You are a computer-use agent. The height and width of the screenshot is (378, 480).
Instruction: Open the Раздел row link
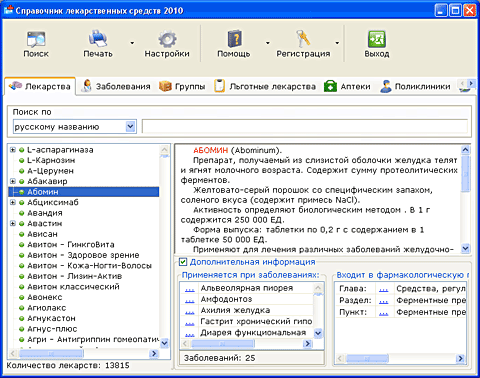pyautogui.click(x=384, y=301)
